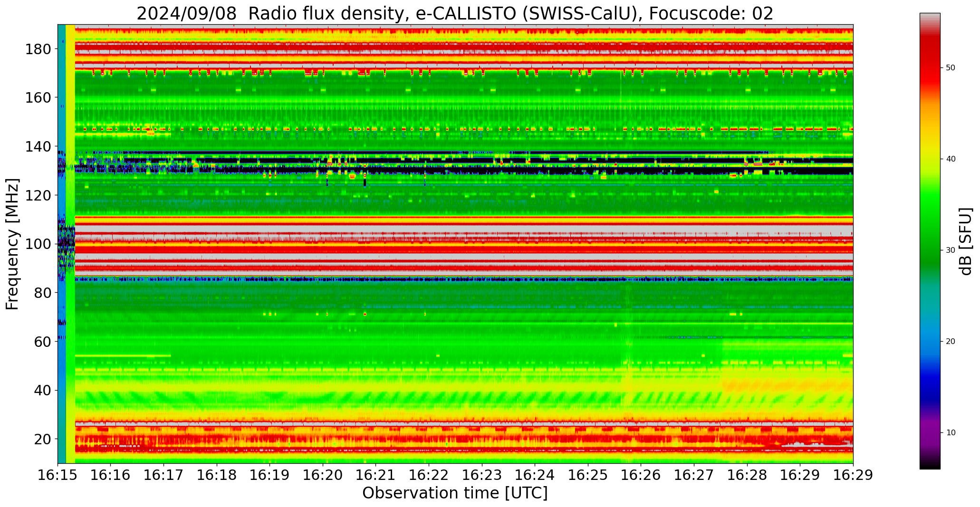Select the 16:22 time tick label
The image size is (980, 507).
coord(429,475)
